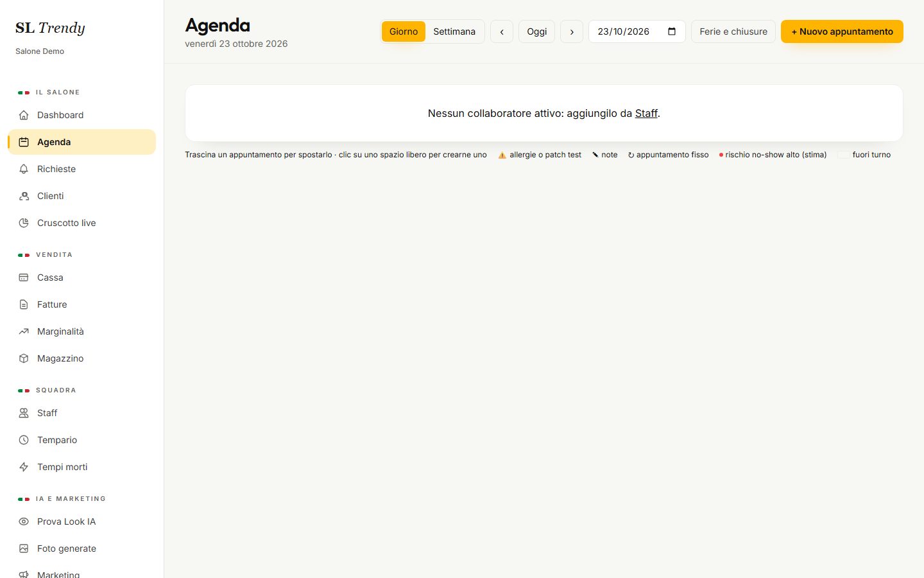
Task: Click the 'venerdì 23 ottobre 2026' date text
Action: (x=236, y=44)
